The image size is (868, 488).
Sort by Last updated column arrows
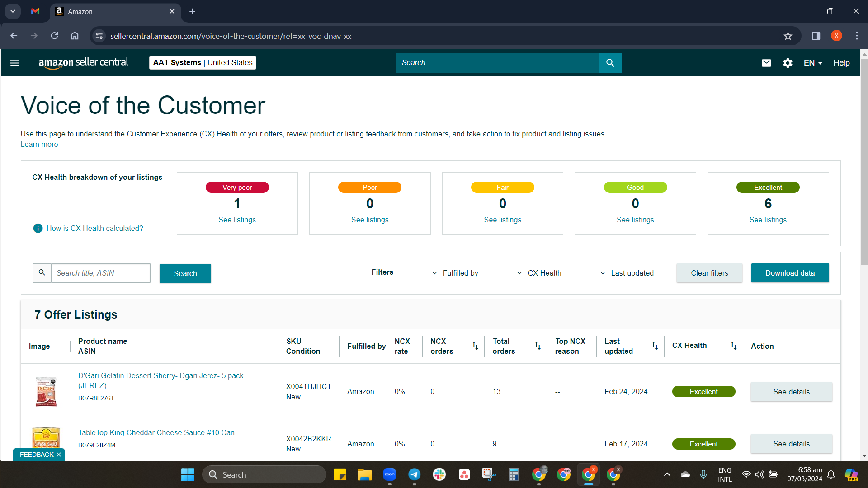(x=655, y=346)
